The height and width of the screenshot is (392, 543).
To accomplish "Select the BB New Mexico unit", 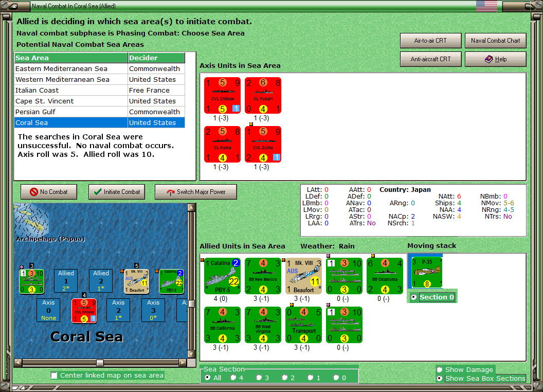I will [263, 276].
